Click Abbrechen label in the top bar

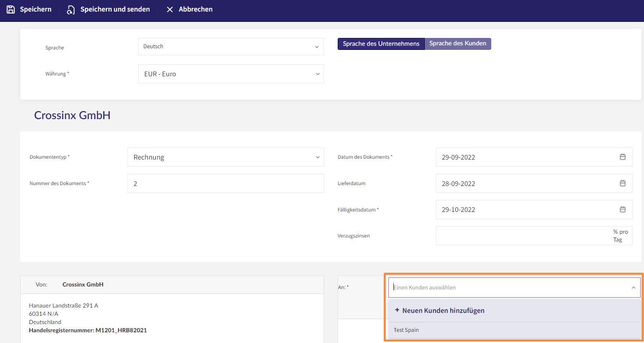(x=196, y=9)
